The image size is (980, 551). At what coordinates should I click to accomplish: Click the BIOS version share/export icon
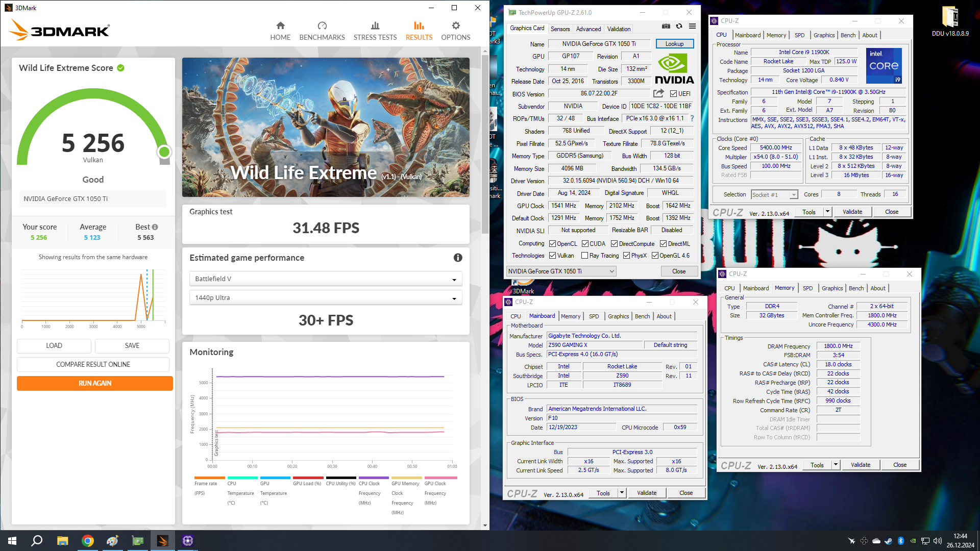tap(658, 93)
